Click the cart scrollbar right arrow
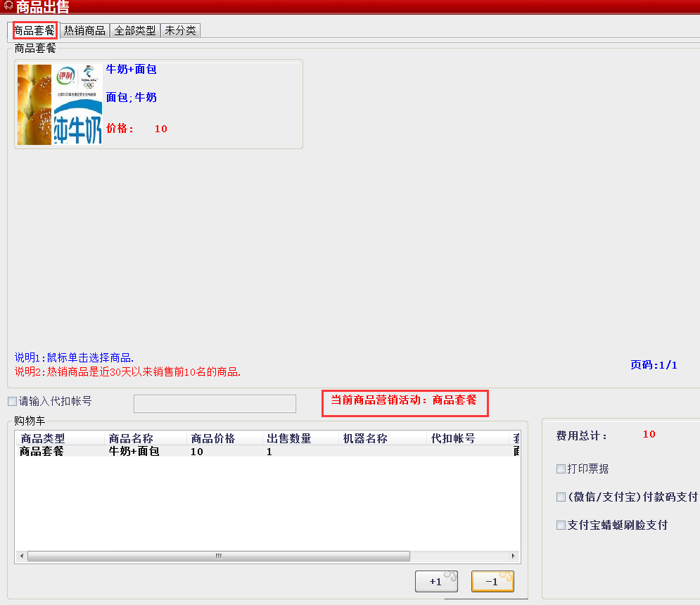This screenshot has width=700, height=605. pyautogui.click(x=512, y=556)
